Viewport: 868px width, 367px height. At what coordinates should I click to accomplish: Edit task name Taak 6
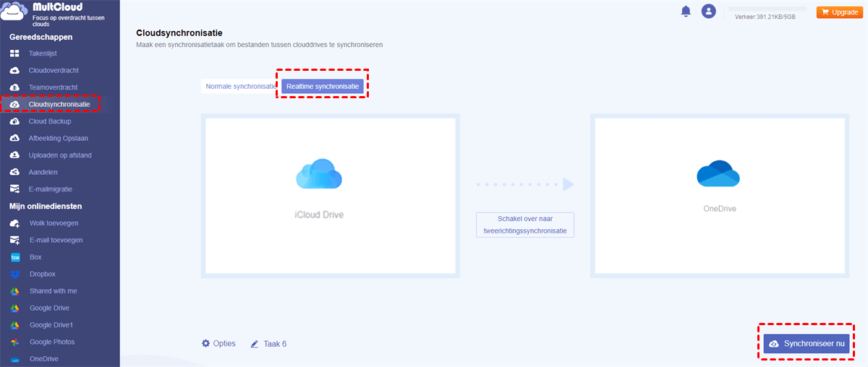click(274, 344)
